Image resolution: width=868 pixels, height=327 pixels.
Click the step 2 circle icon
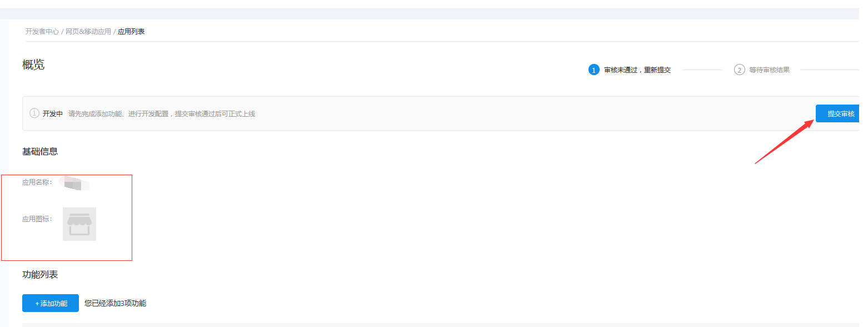coord(739,70)
